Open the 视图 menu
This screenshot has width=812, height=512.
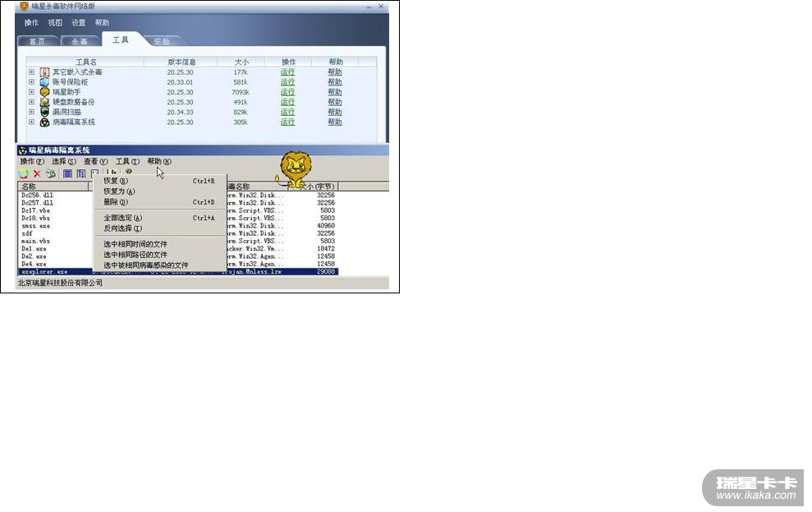click(55, 23)
